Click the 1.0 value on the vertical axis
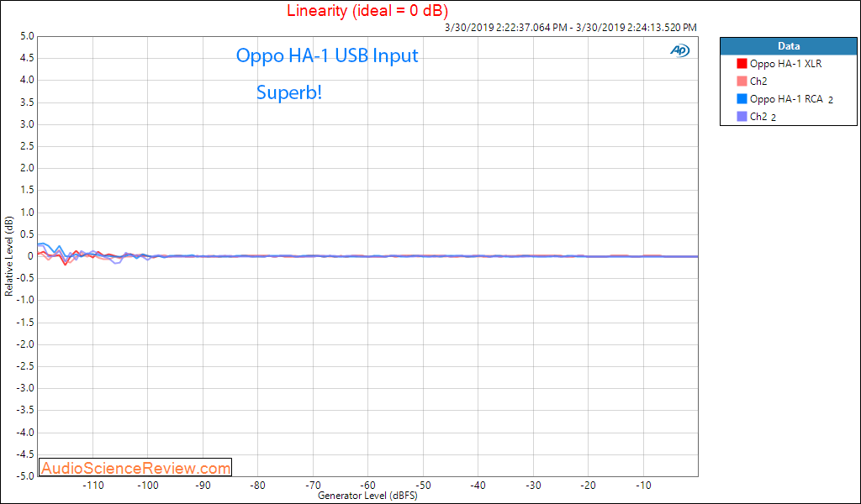 pos(27,213)
